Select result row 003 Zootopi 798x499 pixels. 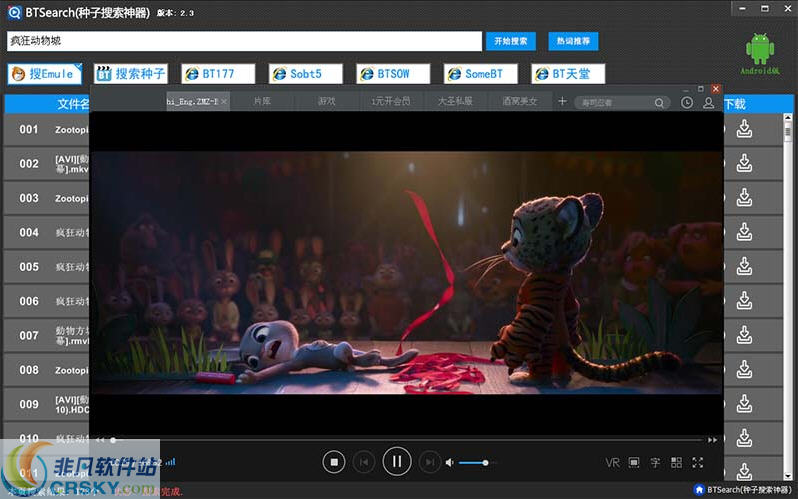(x=47, y=198)
